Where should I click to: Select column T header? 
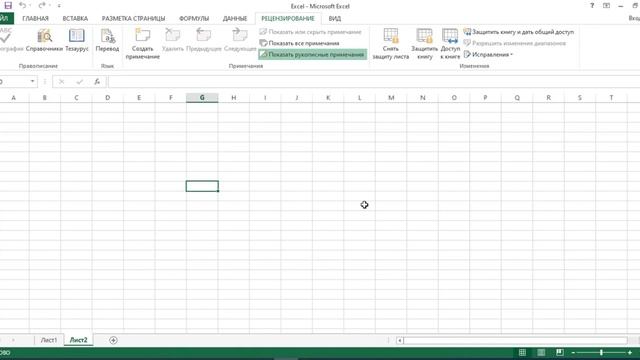611,98
